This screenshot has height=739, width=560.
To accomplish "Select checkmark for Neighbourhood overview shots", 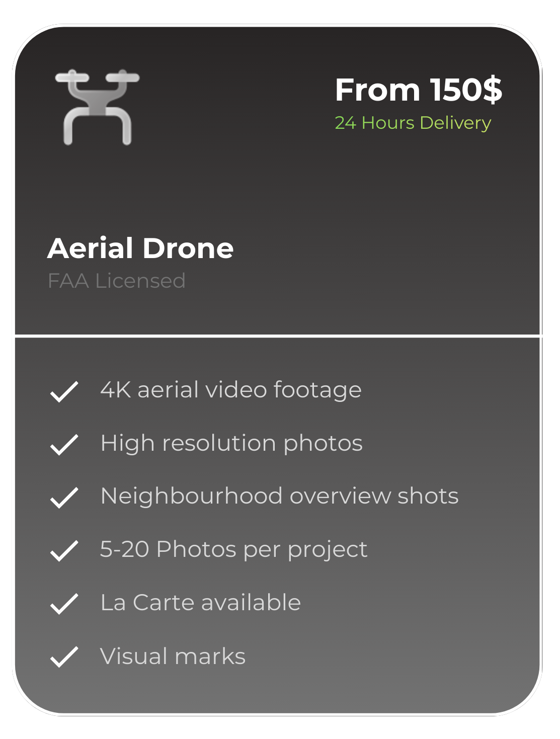I will 64,498.
